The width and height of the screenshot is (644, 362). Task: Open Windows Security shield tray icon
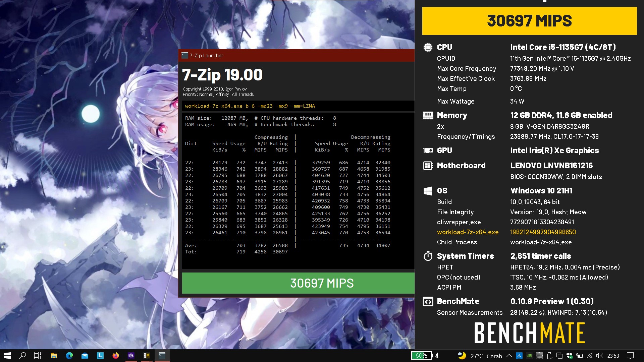click(x=570, y=356)
